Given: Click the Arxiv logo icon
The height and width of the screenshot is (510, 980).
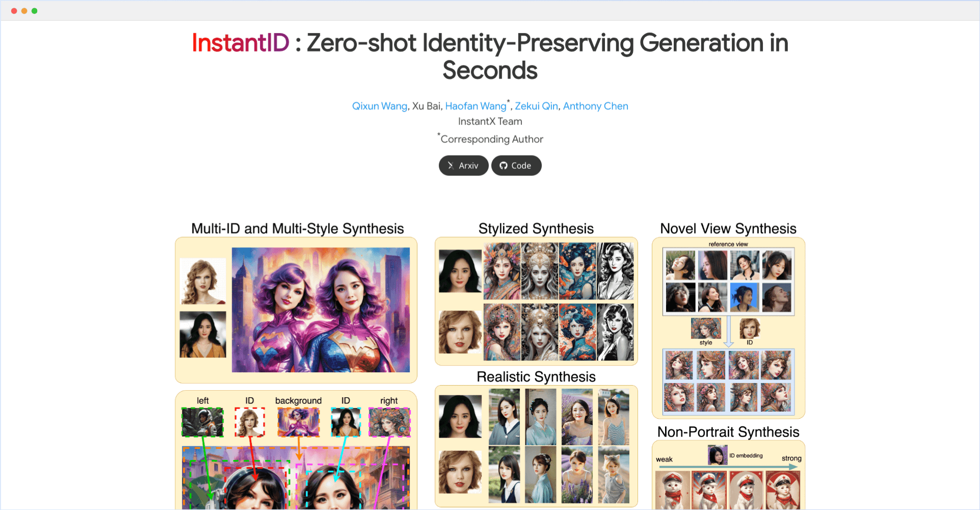Looking at the screenshot, I should point(451,166).
